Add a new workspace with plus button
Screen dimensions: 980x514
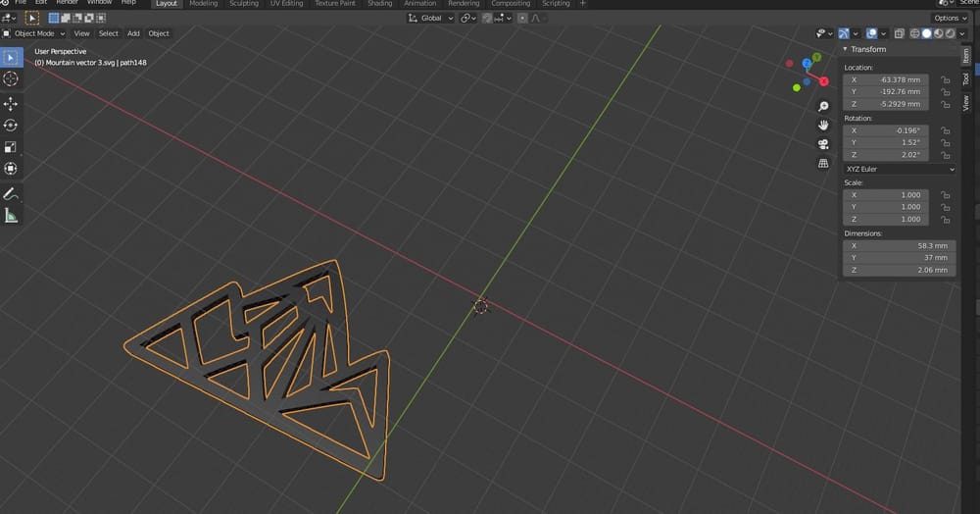click(x=582, y=4)
